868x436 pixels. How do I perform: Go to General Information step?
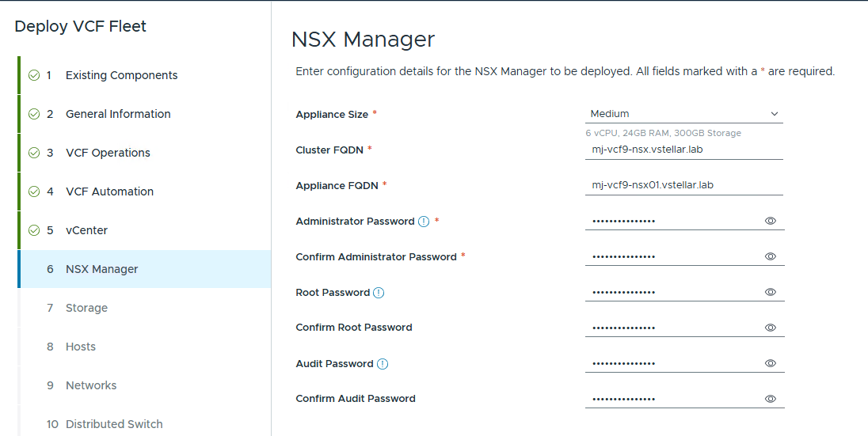[x=118, y=114]
